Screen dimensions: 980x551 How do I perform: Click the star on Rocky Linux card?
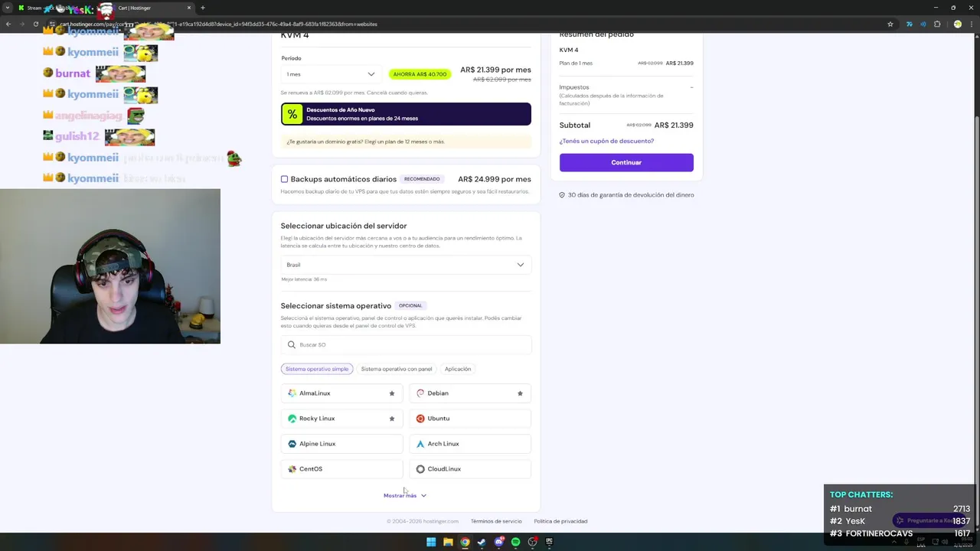pos(392,419)
